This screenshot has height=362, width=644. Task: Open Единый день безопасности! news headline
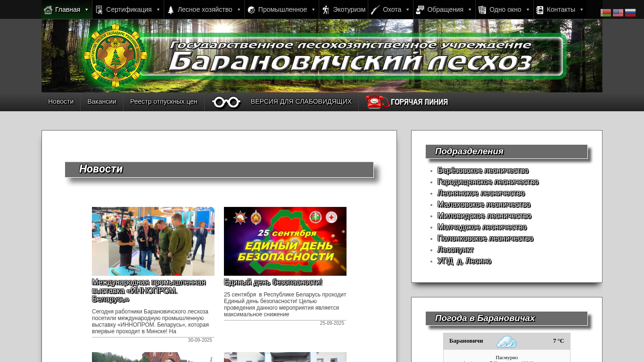(273, 282)
